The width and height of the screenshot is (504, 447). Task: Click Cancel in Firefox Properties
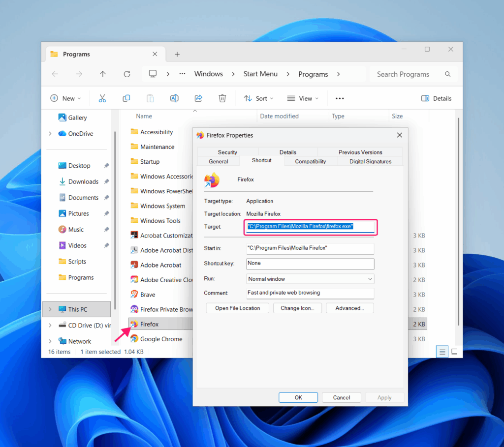[x=342, y=397]
